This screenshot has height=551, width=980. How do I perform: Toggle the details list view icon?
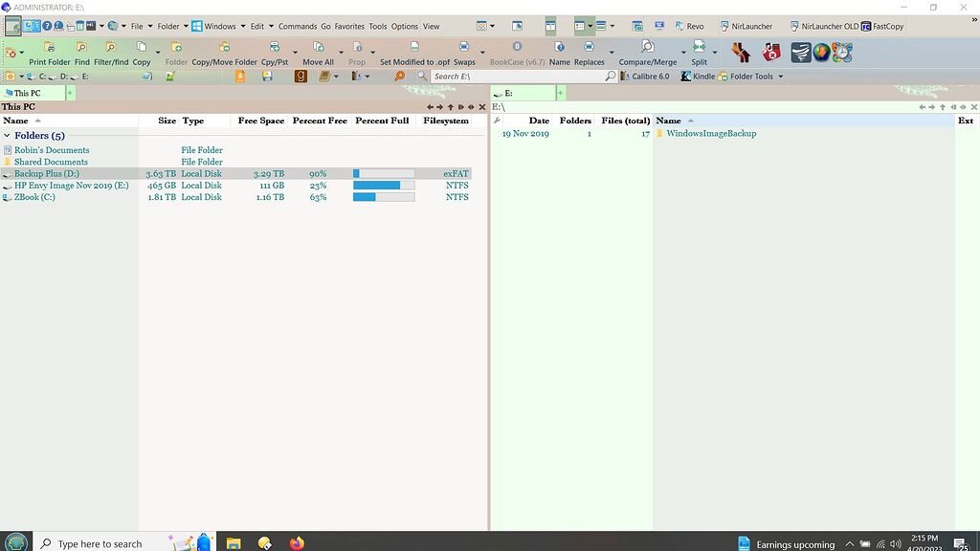[578, 26]
